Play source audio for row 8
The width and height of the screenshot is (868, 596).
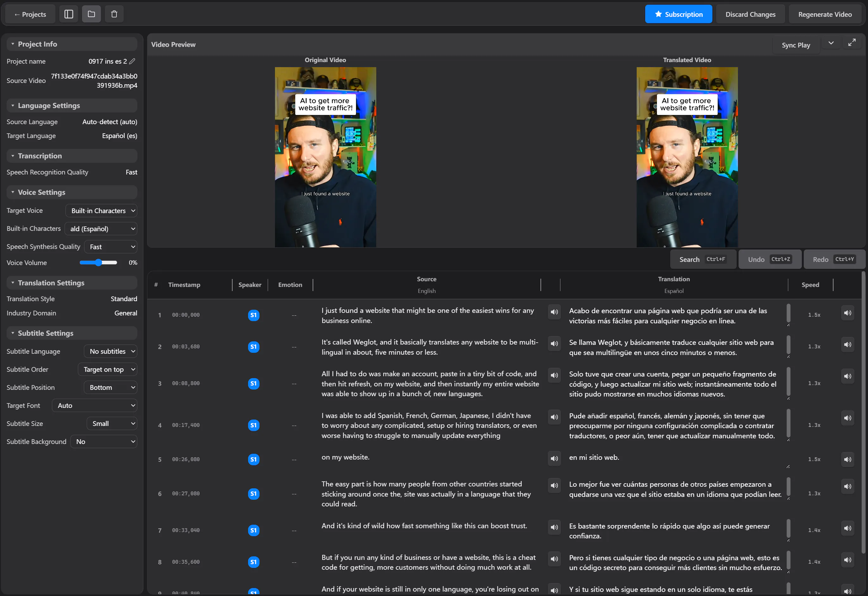coord(554,559)
